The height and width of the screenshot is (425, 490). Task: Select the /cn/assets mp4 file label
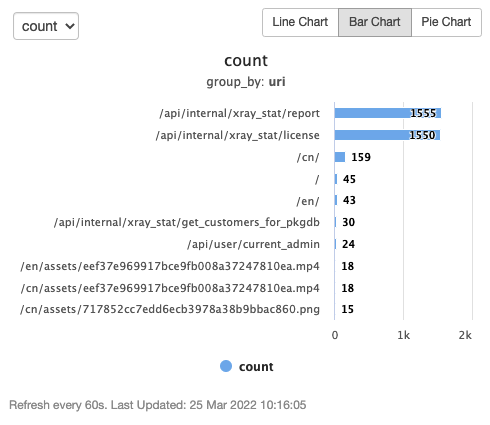170,288
